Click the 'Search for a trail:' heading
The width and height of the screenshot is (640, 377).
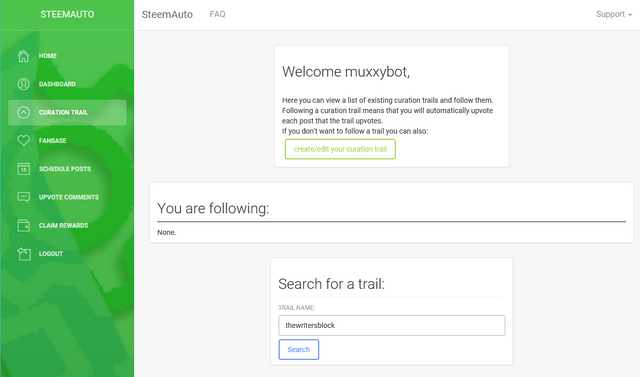pos(331,284)
